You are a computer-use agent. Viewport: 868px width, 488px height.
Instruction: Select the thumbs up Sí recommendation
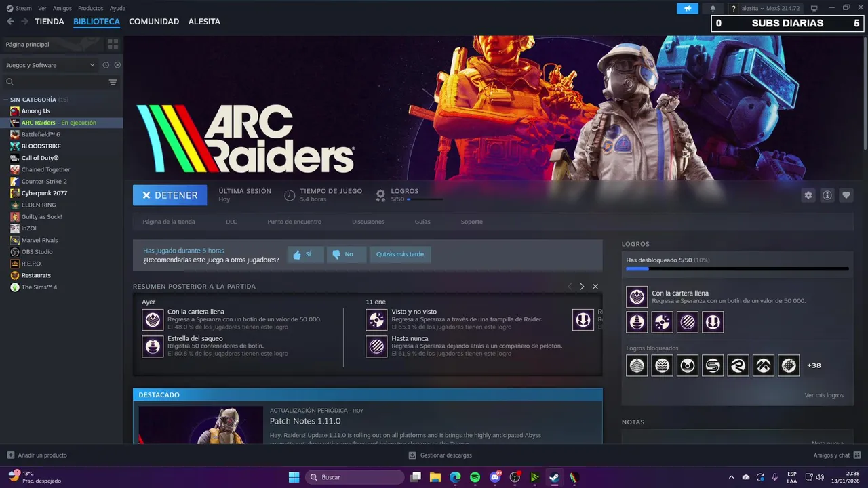coord(305,254)
